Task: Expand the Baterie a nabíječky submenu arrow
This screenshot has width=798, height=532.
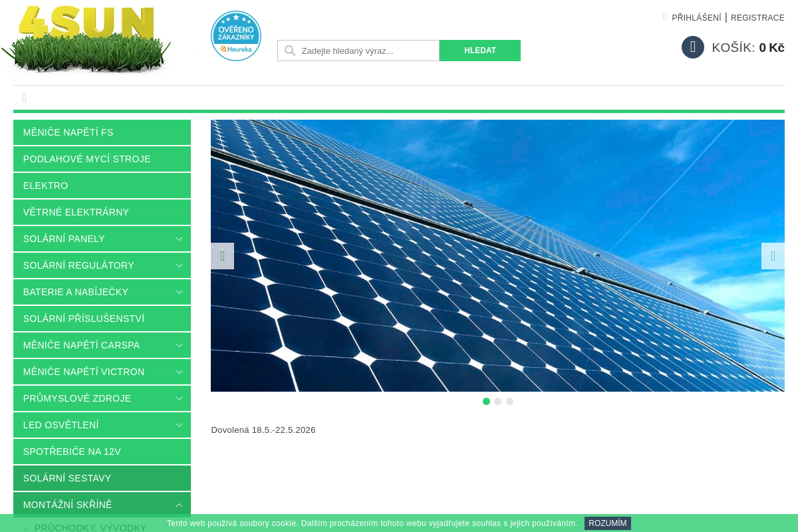Action: pos(179,292)
